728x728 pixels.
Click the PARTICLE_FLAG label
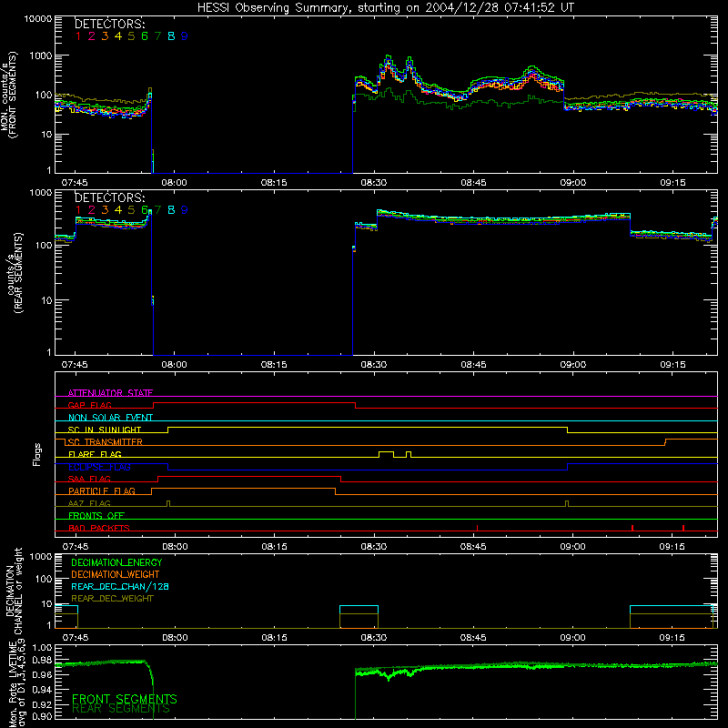(x=102, y=491)
